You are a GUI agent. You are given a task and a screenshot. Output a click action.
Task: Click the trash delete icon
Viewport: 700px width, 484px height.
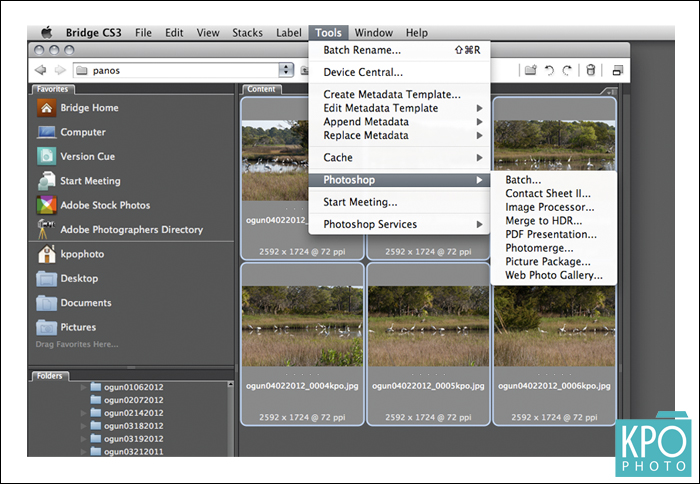(591, 70)
